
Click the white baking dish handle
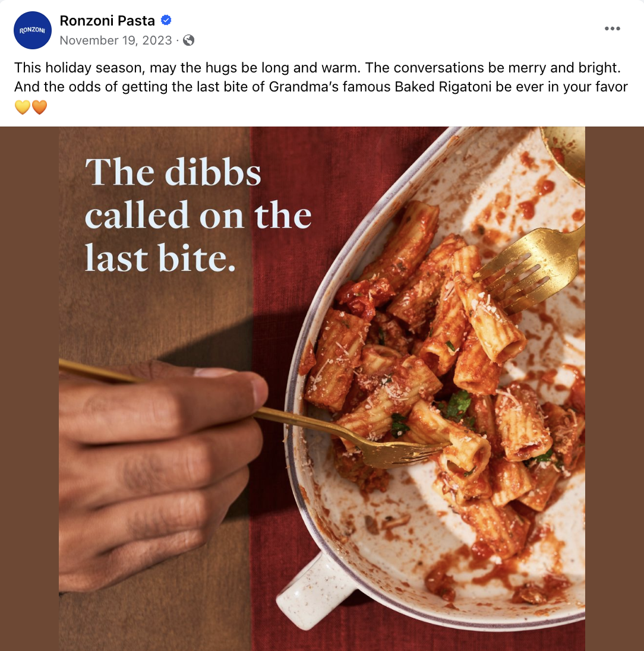pyautogui.click(x=314, y=591)
